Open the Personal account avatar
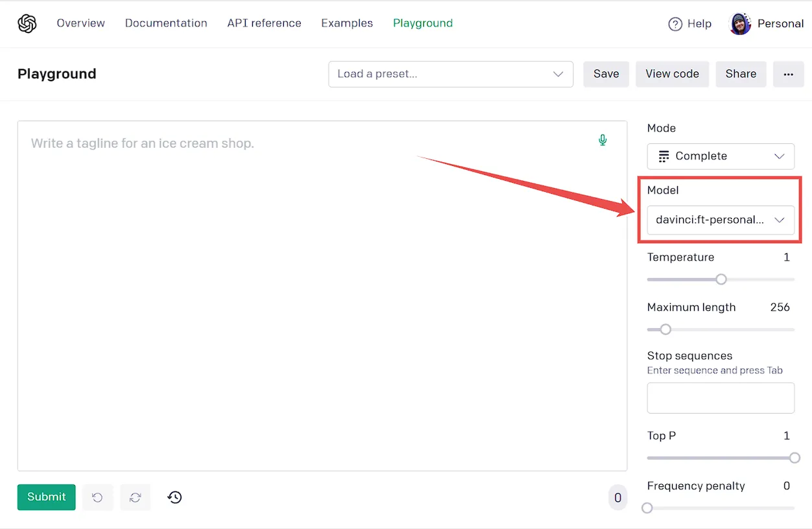Screen dimensions: 812x529 click(x=740, y=23)
